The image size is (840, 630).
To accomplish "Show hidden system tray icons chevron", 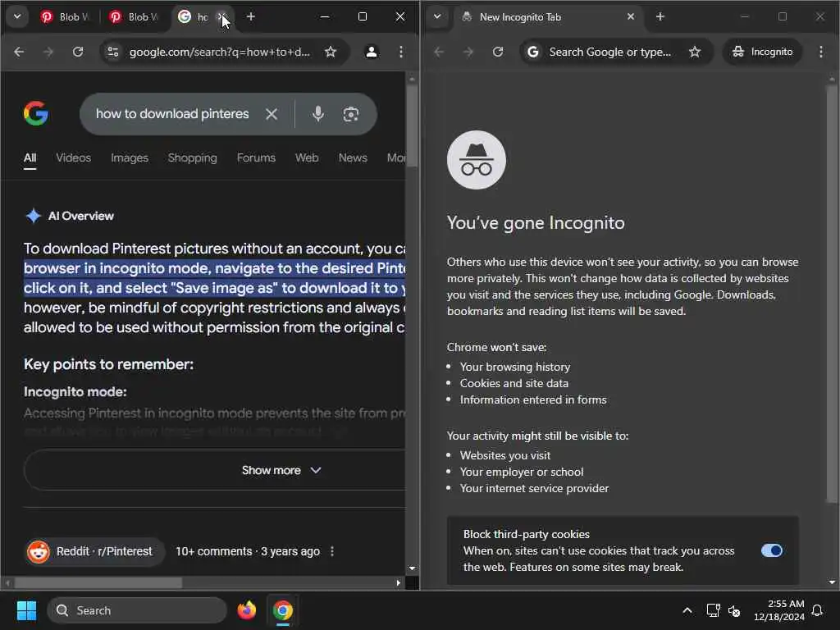I will click(x=687, y=610).
